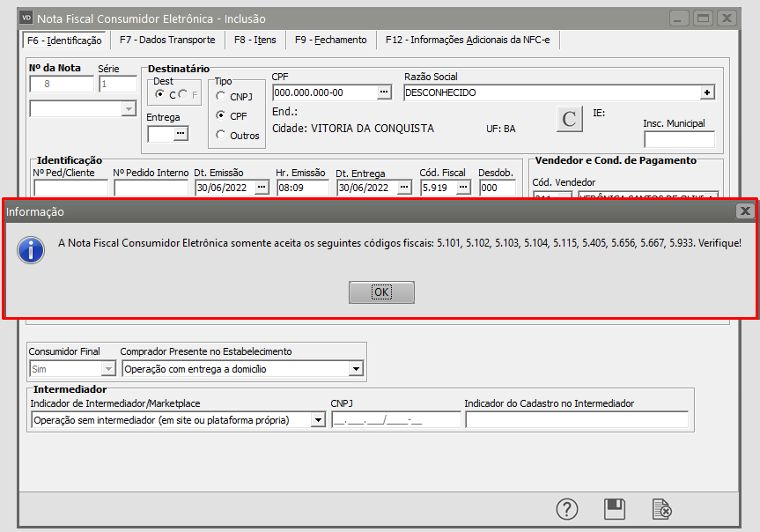Open the Cód. Fiscal lookup button
Viewport: 760px width, 532px height.
pos(463,188)
